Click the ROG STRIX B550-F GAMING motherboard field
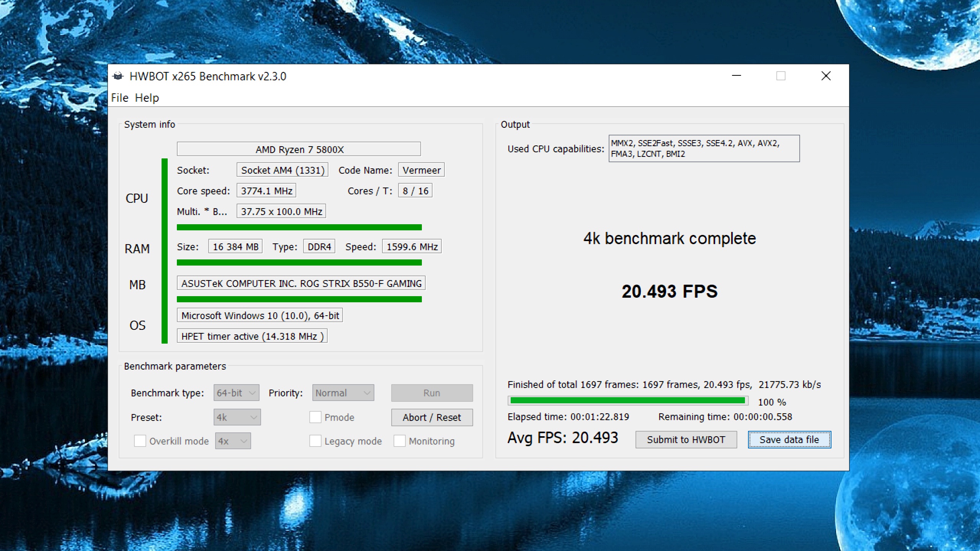Viewport: 980px width, 551px height. click(x=301, y=283)
